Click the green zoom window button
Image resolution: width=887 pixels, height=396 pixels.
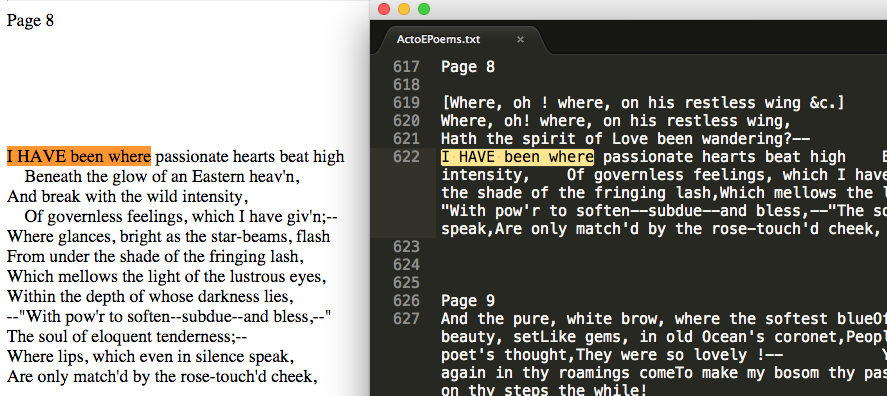[x=424, y=9]
